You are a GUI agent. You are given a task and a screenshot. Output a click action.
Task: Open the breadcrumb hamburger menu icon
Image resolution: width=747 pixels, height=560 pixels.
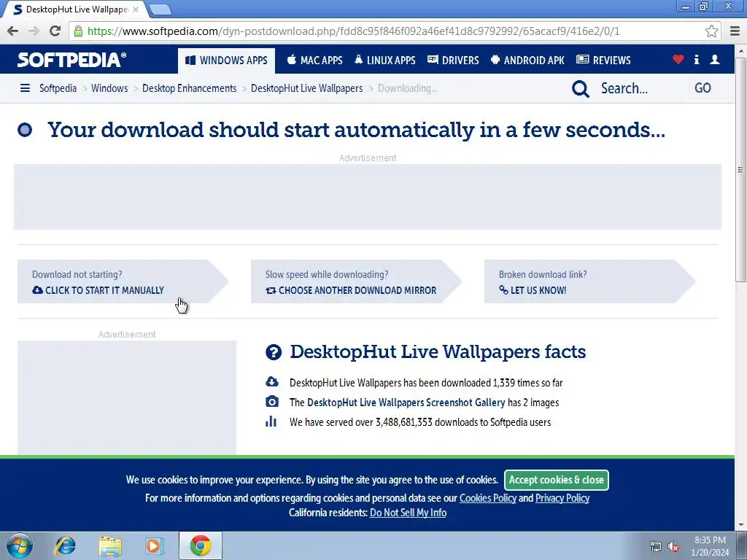point(26,88)
